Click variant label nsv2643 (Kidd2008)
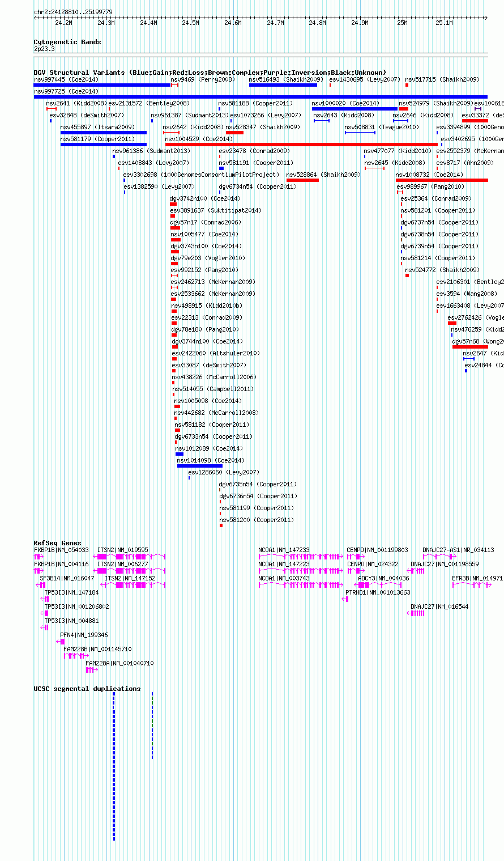Viewport: 504px width, 861px height. (344, 116)
